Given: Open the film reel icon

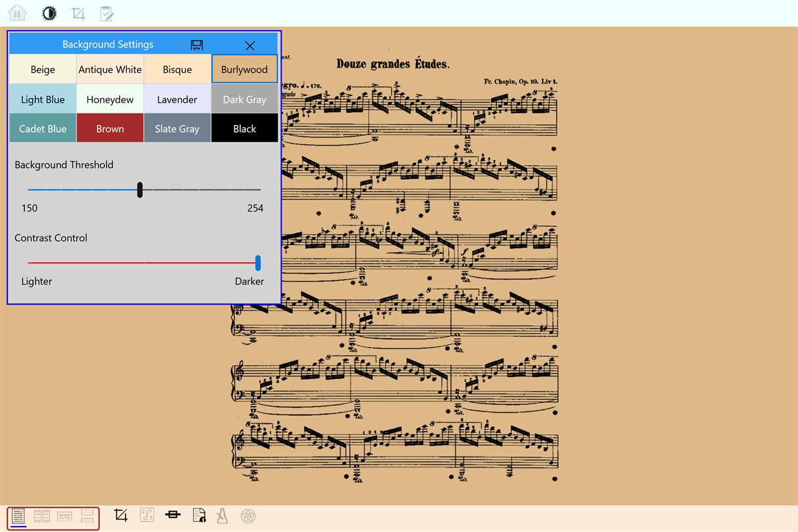Looking at the screenshot, I should point(248,516).
